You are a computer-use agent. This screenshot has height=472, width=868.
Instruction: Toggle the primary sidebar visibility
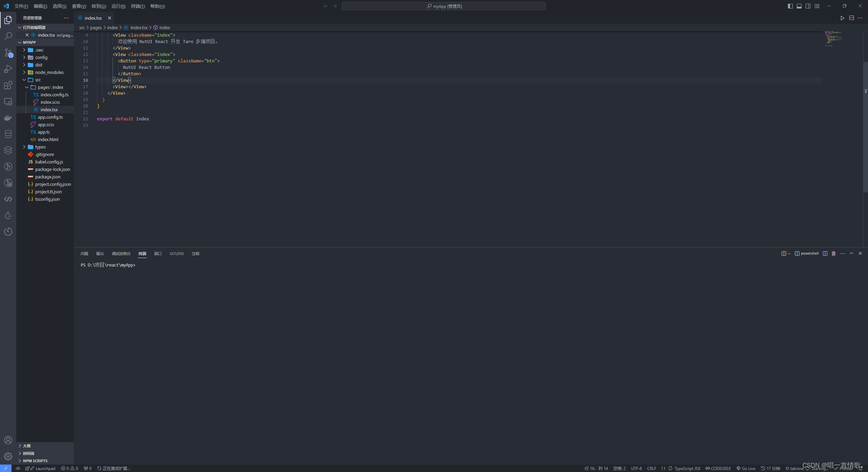coord(790,6)
